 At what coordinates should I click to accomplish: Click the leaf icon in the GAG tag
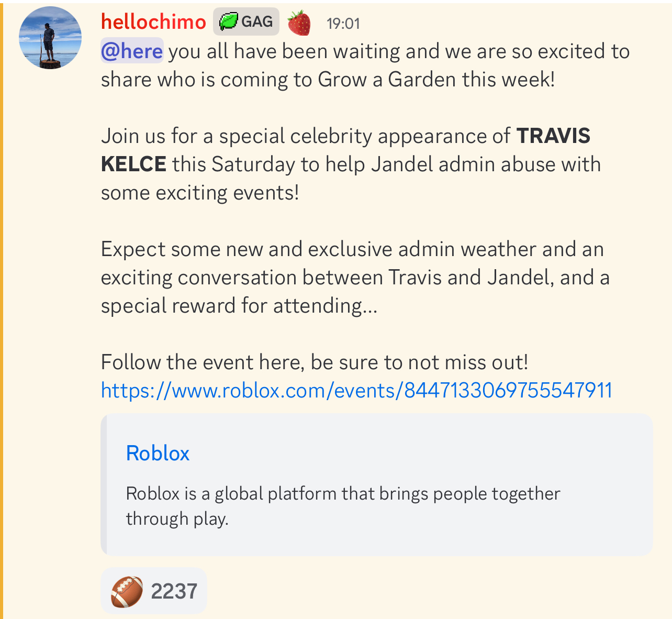click(228, 21)
